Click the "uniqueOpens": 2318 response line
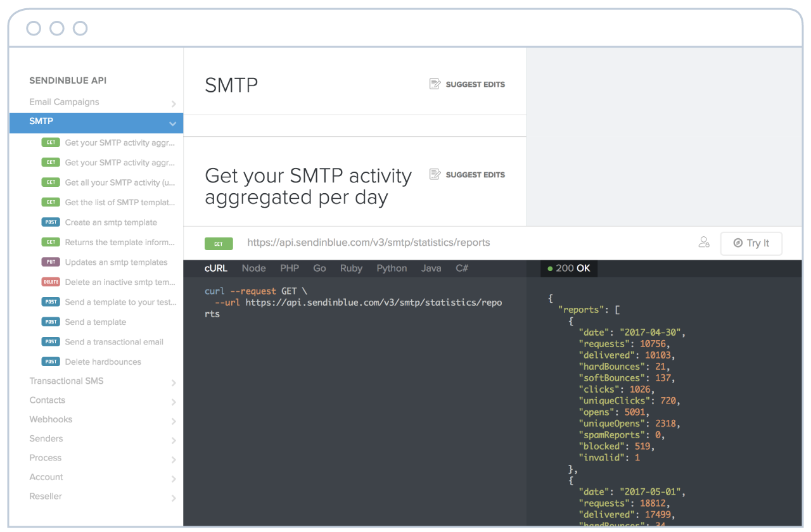The image size is (811, 532). click(629, 424)
